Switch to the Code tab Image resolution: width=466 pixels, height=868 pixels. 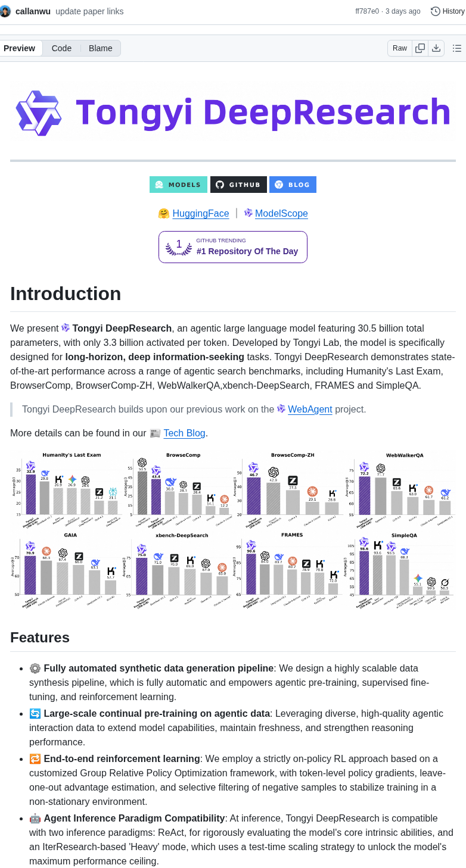click(61, 48)
